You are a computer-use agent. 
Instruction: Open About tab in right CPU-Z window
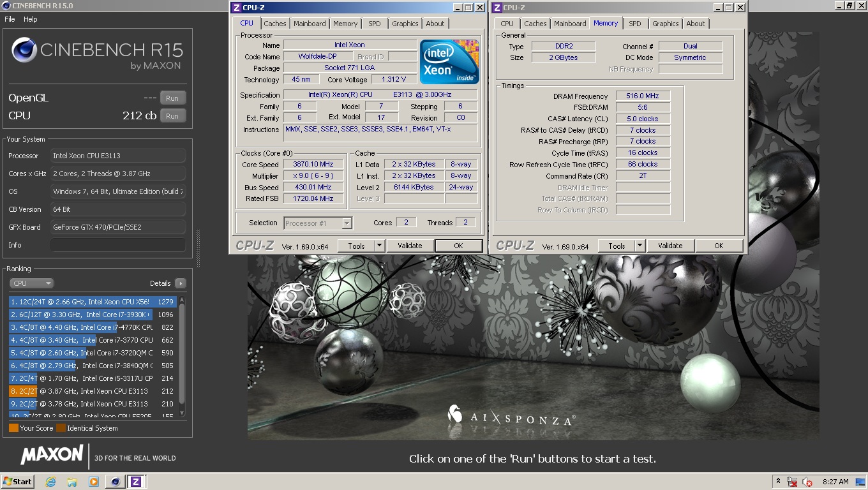click(x=696, y=24)
